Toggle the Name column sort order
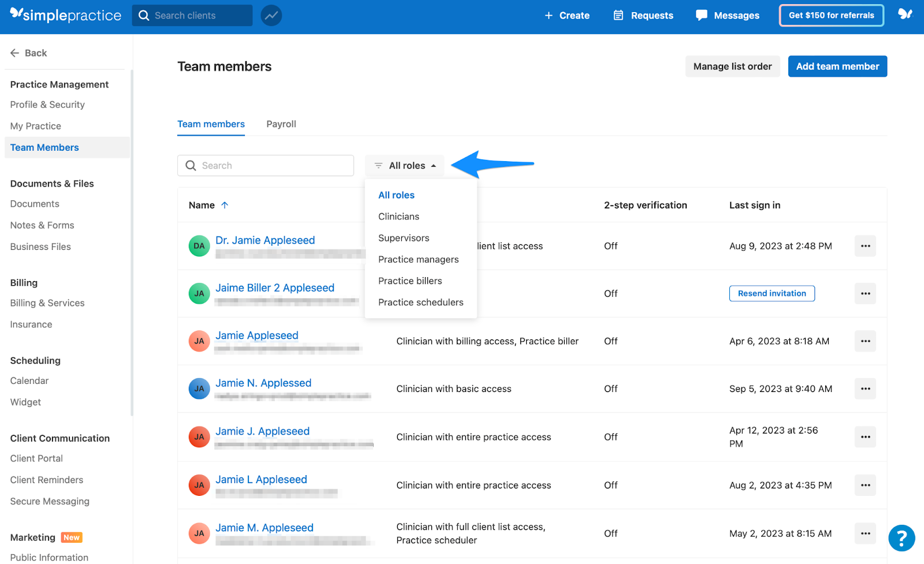 point(225,205)
